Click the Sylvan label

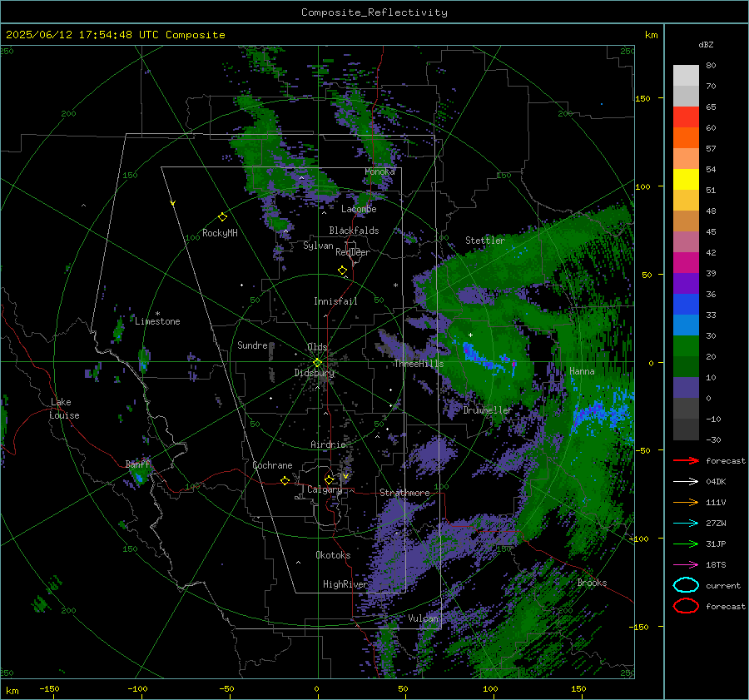(318, 246)
